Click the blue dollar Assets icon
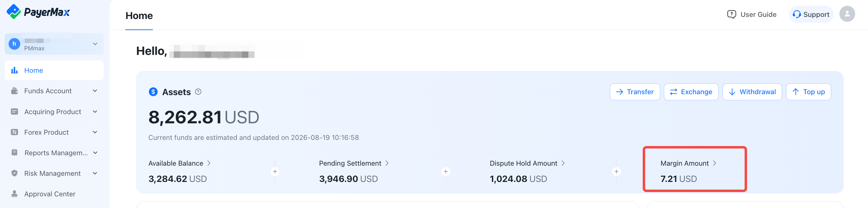868x208 pixels. pyautogui.click(x=153, y=92)
